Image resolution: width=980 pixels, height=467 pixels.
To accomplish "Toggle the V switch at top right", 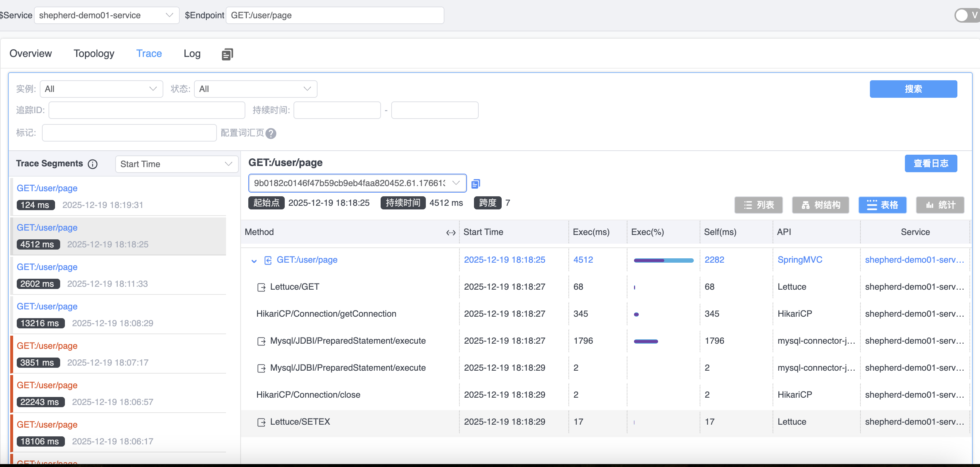I will point(966,15).
